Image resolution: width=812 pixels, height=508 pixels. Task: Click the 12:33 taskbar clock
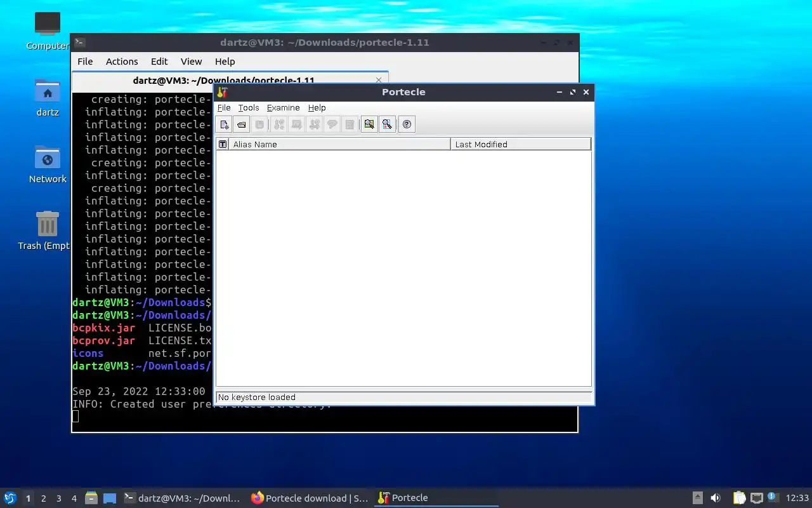tap(797, 498)
